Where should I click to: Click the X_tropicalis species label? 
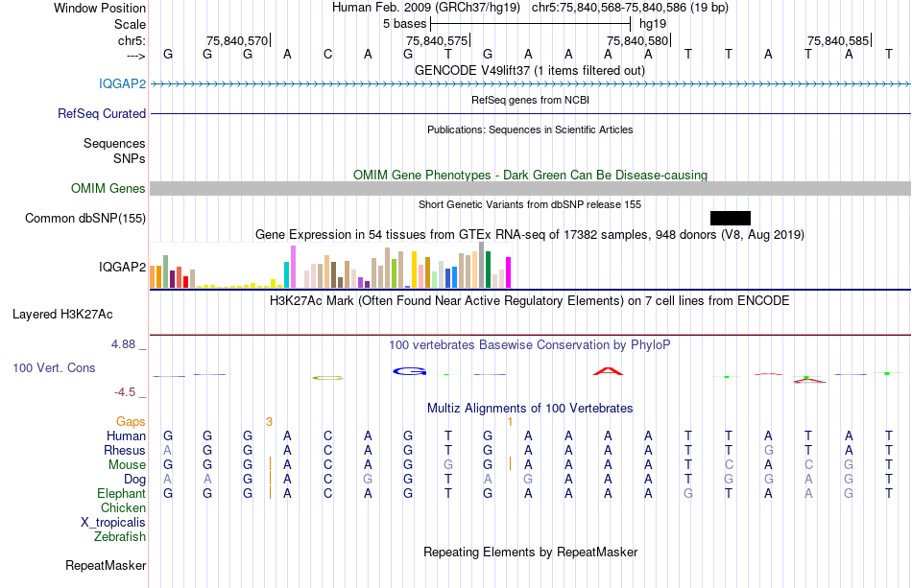pos(113,523)
